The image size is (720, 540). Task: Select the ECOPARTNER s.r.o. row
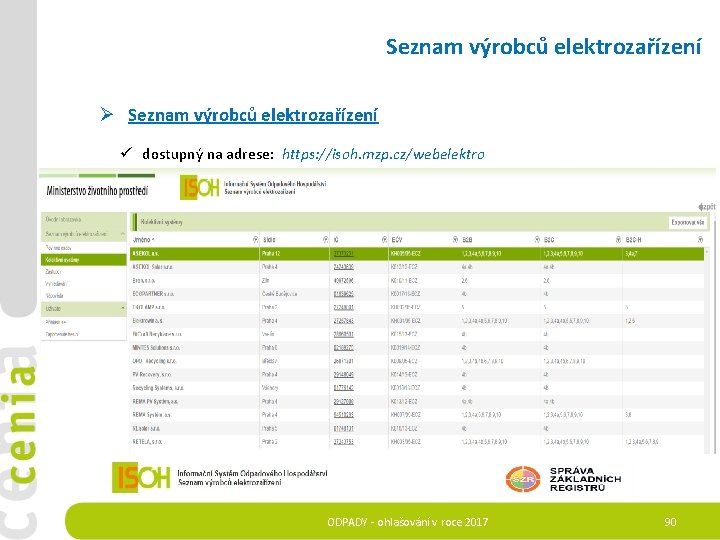click(417, 294)
